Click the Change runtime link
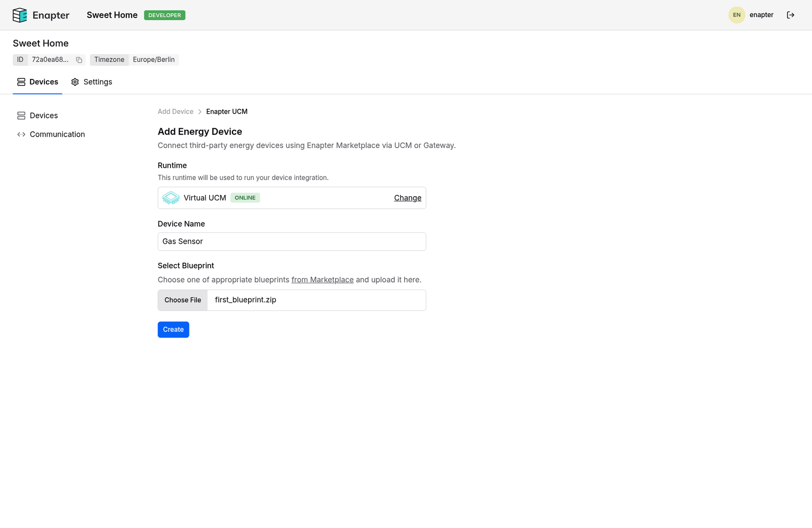 tap(407, 198)
